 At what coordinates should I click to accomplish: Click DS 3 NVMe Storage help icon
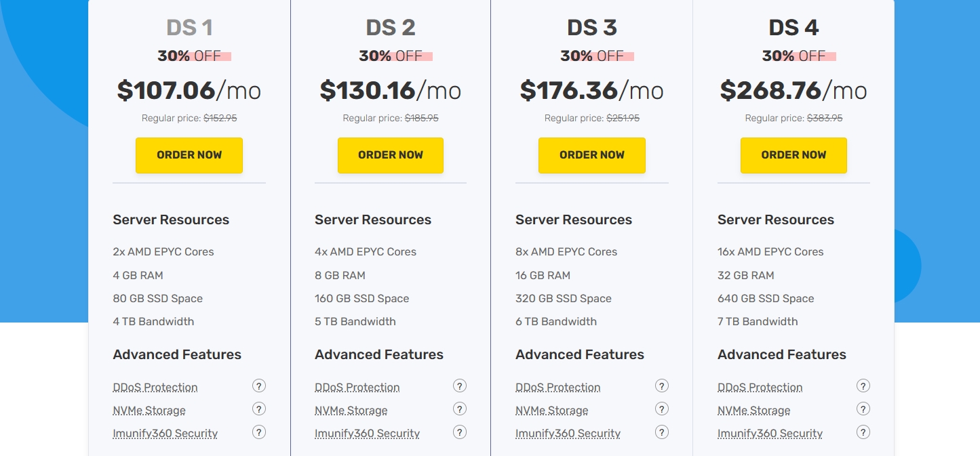662,409
